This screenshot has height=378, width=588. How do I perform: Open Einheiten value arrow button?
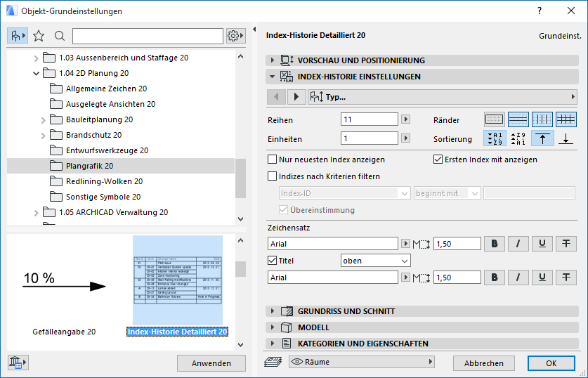point(405,138)
